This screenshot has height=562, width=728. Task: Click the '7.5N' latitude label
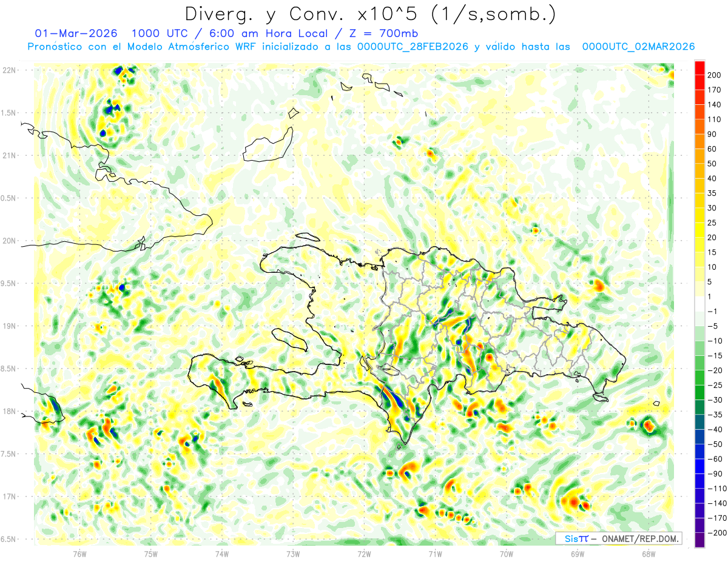click(9, 453)
